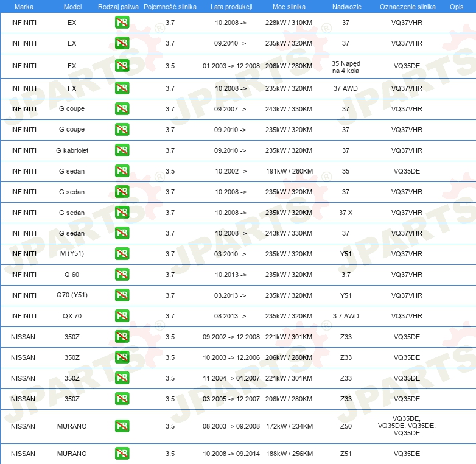
Task: Click fuel icon for G coupe 09.2010 row
Action: tap(122, 129)
